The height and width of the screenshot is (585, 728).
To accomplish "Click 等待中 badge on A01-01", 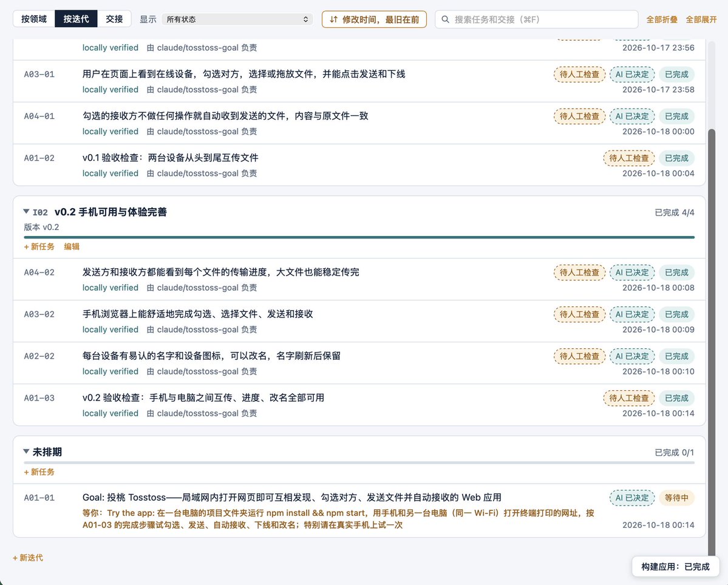I will tap(676, 498).
